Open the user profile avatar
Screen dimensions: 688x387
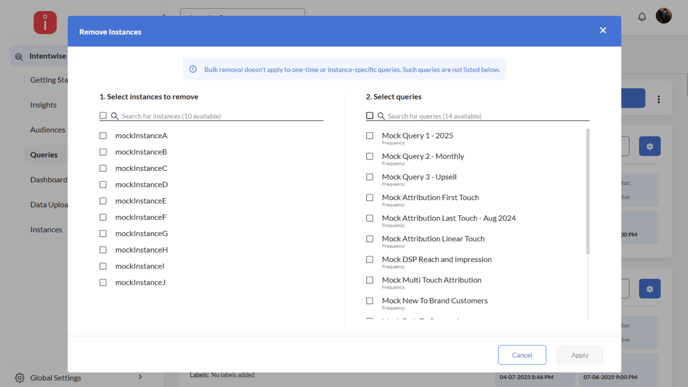(663, 16)
